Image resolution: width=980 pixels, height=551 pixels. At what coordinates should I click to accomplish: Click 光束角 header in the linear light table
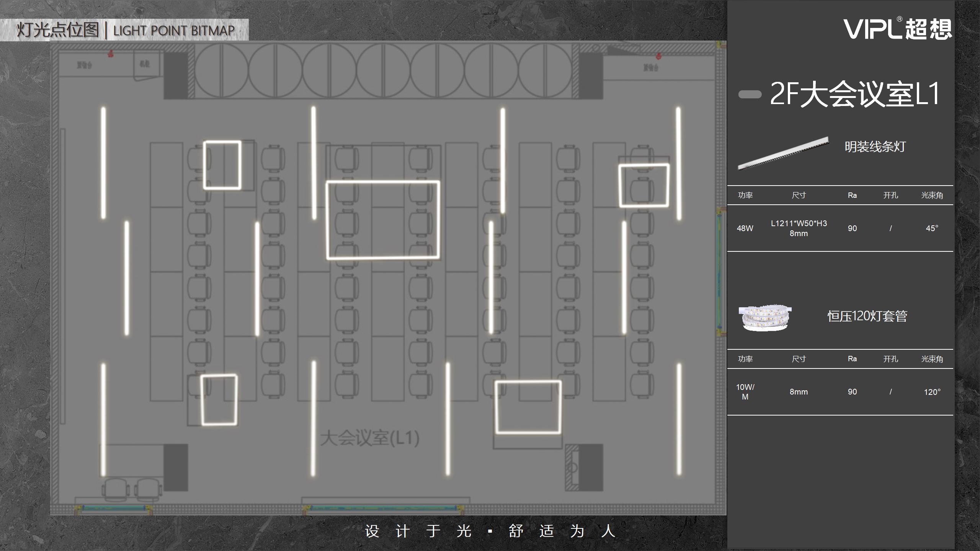(932, 195)
